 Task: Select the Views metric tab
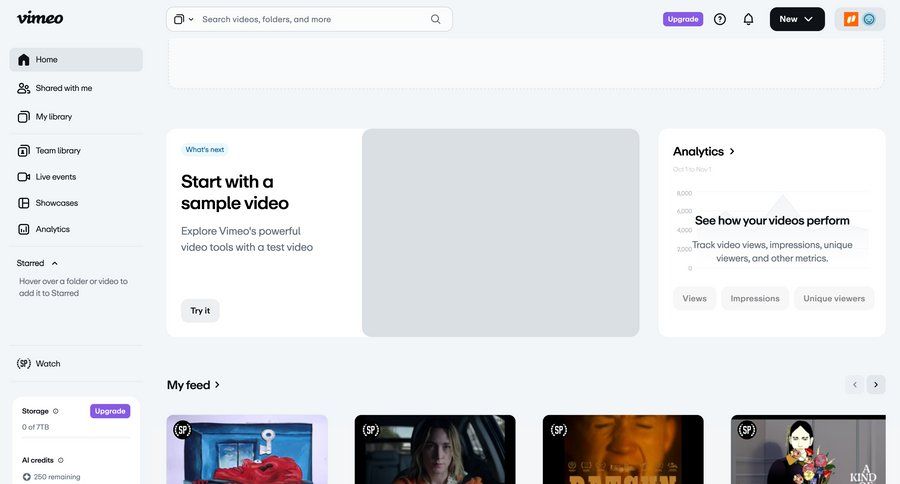coord(695,299)
